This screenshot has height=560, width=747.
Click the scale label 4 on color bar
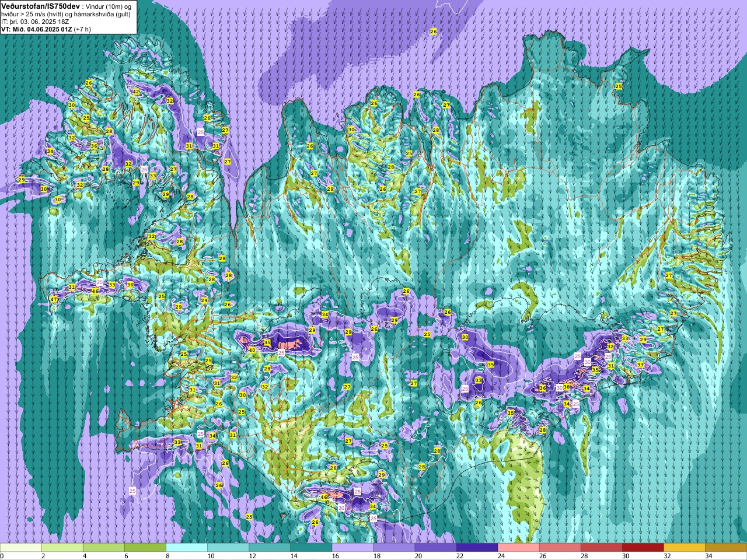85,556
